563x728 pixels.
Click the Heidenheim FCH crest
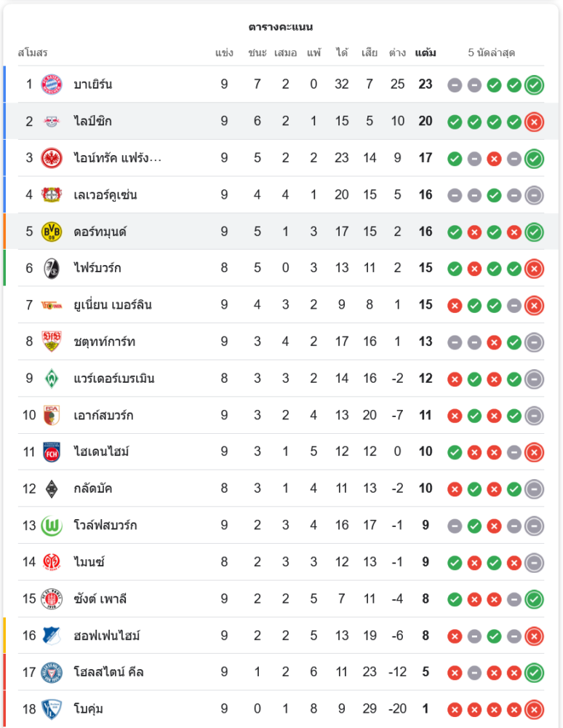[52, 452]
